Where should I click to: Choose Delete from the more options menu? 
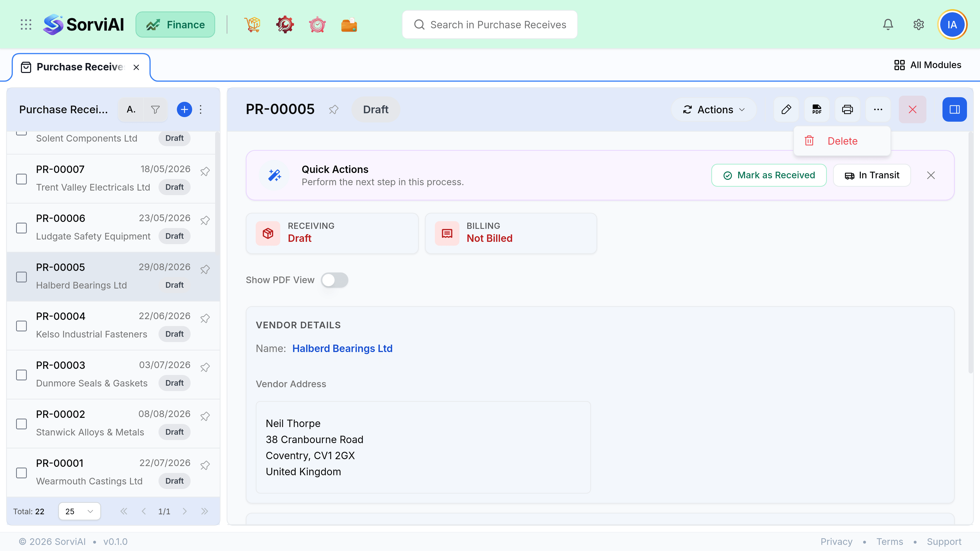tap(842, 141)
